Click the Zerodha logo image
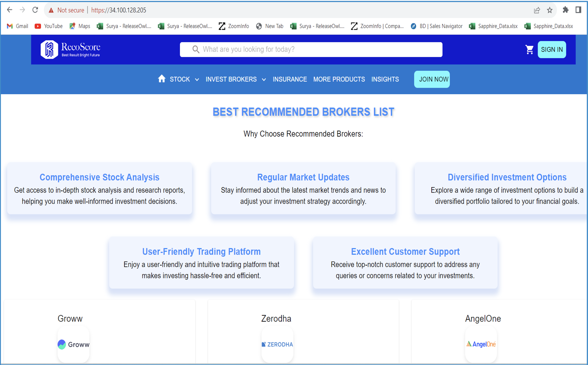This screenshot has height=365, width=588. (277, 344)
